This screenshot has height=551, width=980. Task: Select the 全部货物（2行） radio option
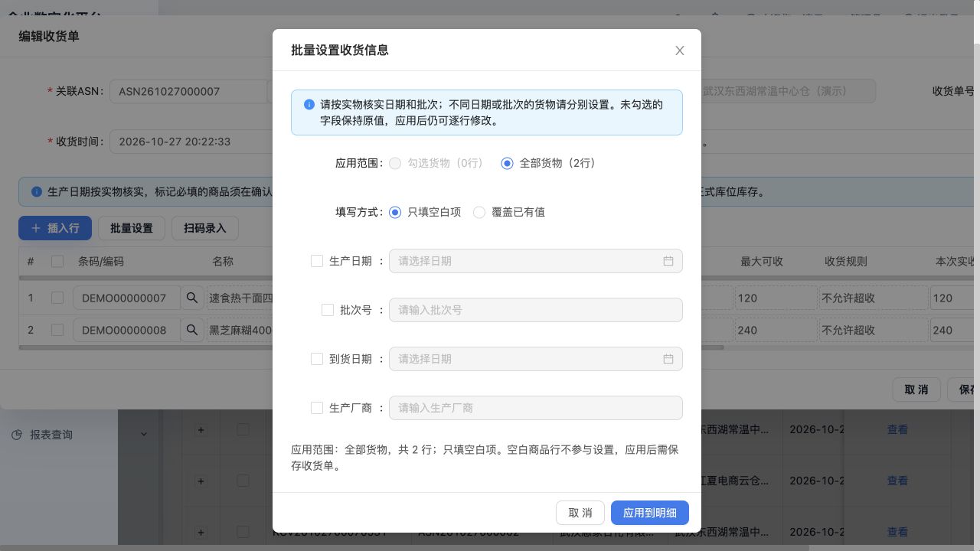(x=507, y=163)
